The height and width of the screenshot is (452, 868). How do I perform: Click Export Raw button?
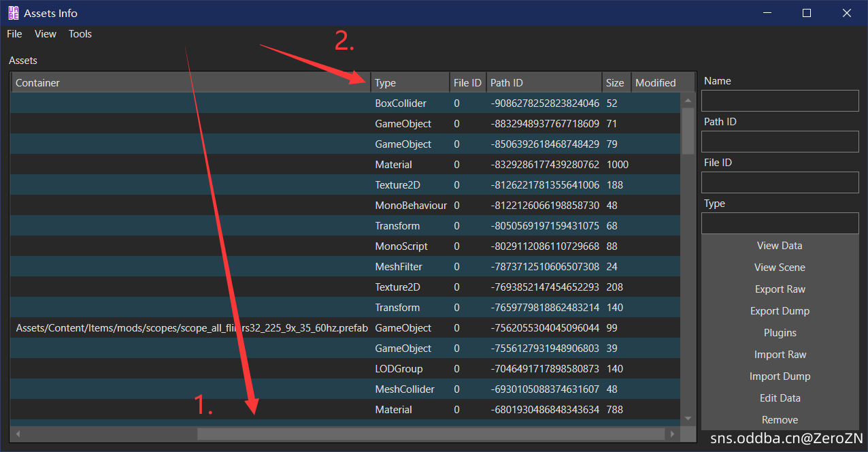pos(780,289)
